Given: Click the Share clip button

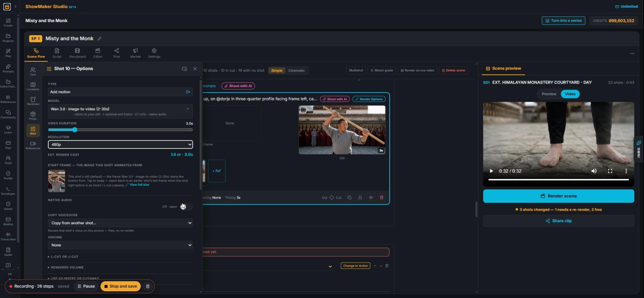Looking at the screenshot, I should coord(558,221).
